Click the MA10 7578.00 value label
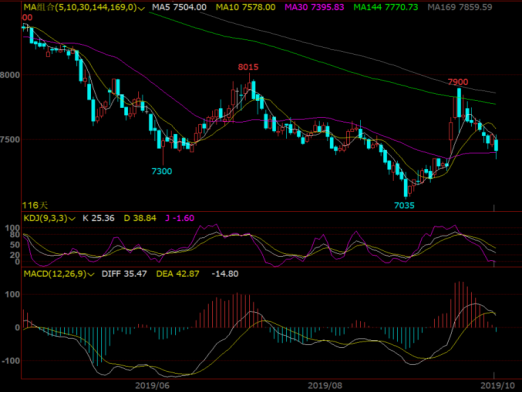The image size is (522, 393). click(x=245, y=7)
